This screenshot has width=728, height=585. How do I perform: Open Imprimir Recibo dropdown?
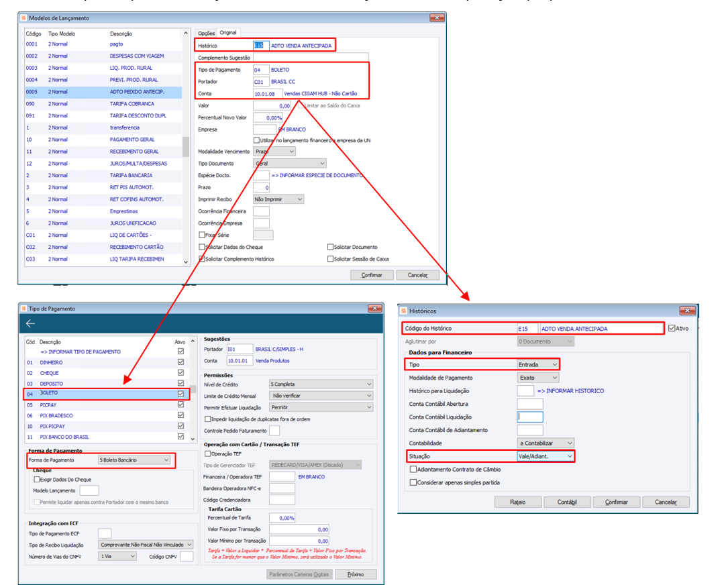coord(278,199)
